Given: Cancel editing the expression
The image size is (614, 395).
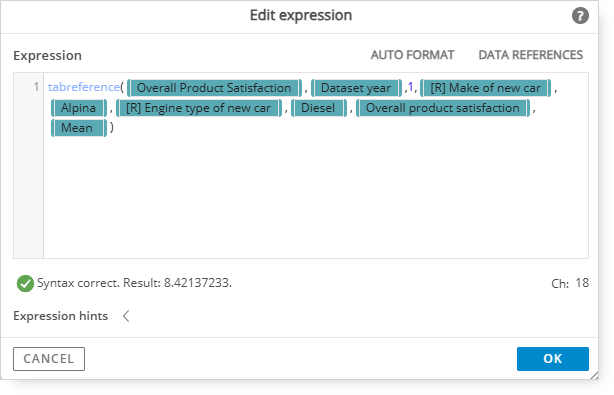Looking at the screenshot, I should [x=49, y=359].
